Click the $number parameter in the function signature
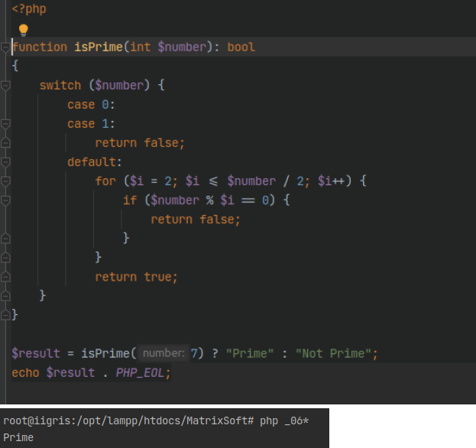The image size is (476, 448). point(182,47)
